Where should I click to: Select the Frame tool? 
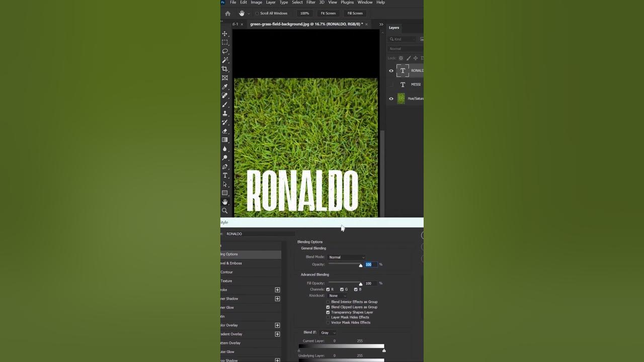[x=225, y=78]
